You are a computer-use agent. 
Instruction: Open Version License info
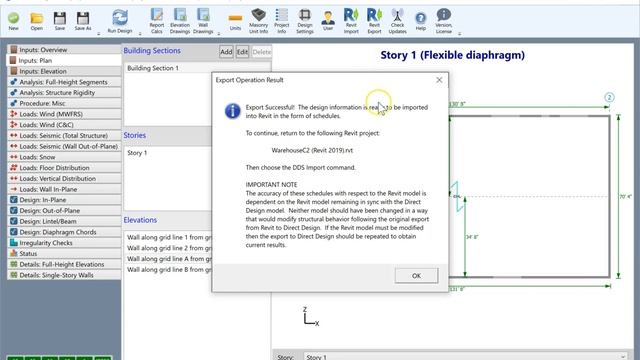click(x=443, y=21)
